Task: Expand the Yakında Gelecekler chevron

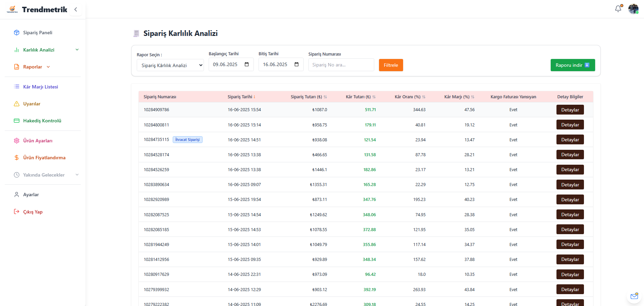Action: 77,175
